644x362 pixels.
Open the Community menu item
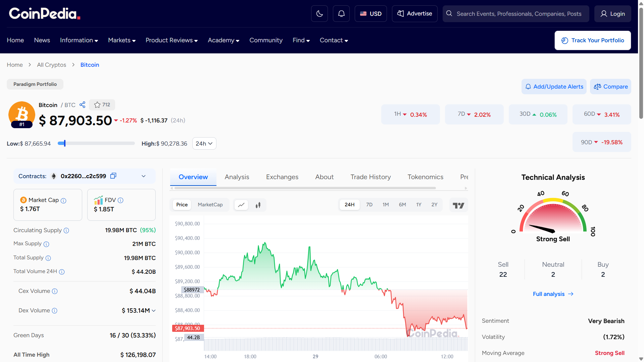pos(266,40)
